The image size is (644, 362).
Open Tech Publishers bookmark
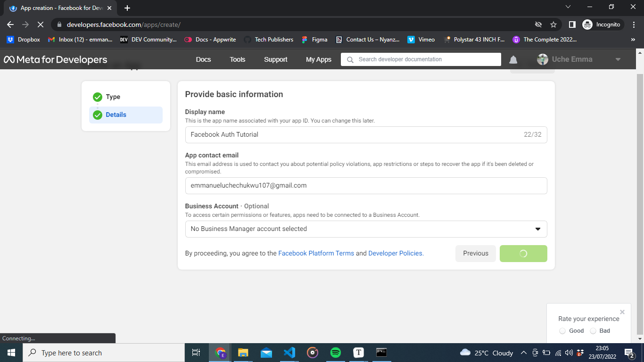[x=269, y=40]
